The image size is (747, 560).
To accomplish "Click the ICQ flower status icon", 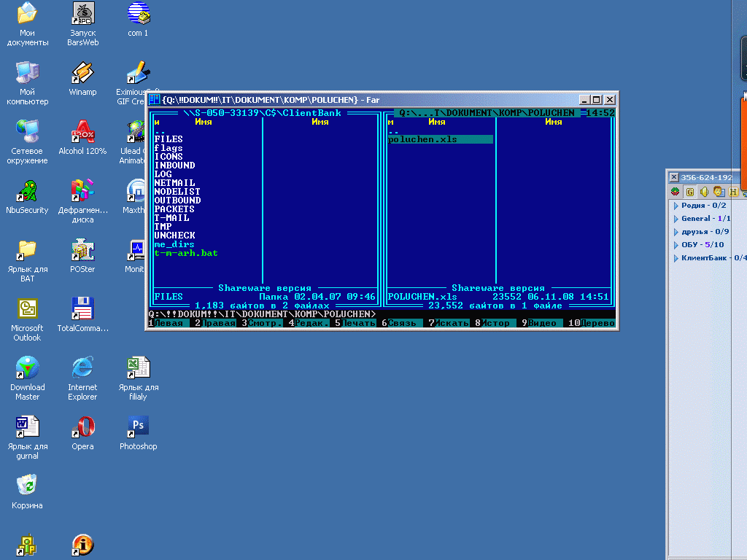I will 676,192.
